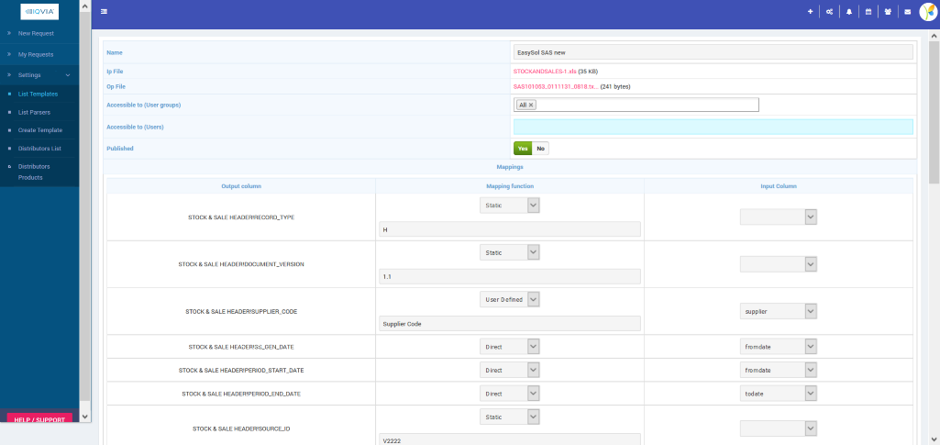The height and width of the screenshot is (445, 940).
Task: Open input column dropdown for RECORD_TYPE
Action: pyautogui.click(x=778, y=217)
